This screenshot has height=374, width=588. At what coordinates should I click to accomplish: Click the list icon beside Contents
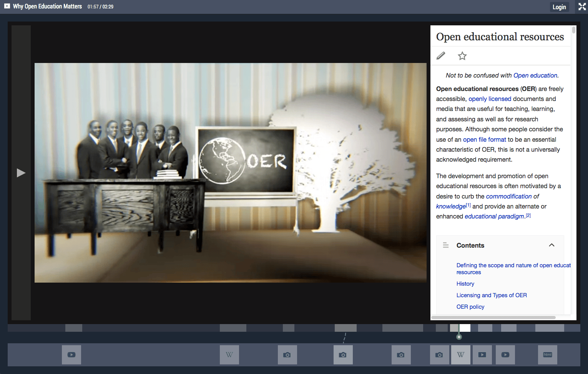446,245
